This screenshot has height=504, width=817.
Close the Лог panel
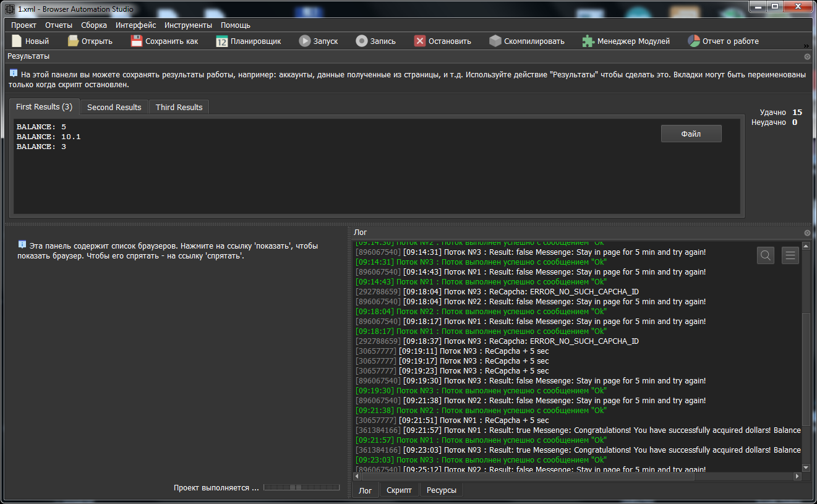tap(807, 233)
